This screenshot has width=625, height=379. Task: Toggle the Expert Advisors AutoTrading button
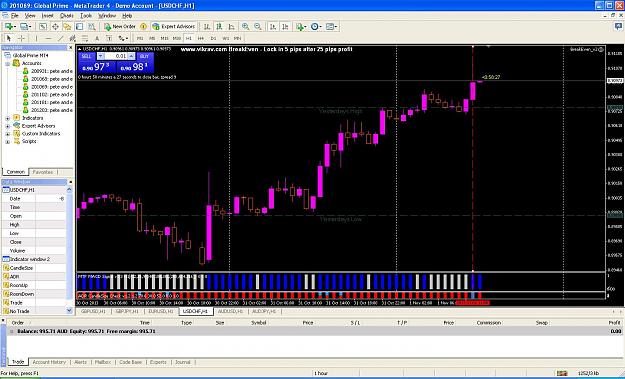coord(173,26)
